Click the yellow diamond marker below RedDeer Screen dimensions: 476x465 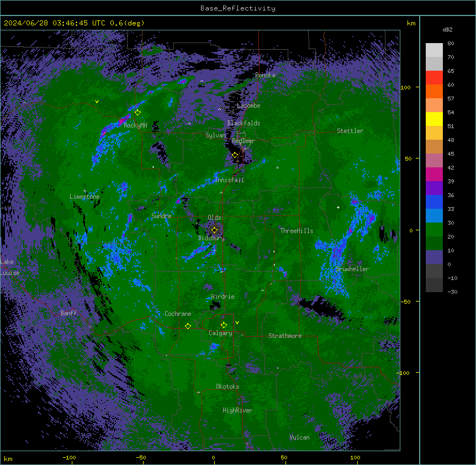[x=235, y=155]
